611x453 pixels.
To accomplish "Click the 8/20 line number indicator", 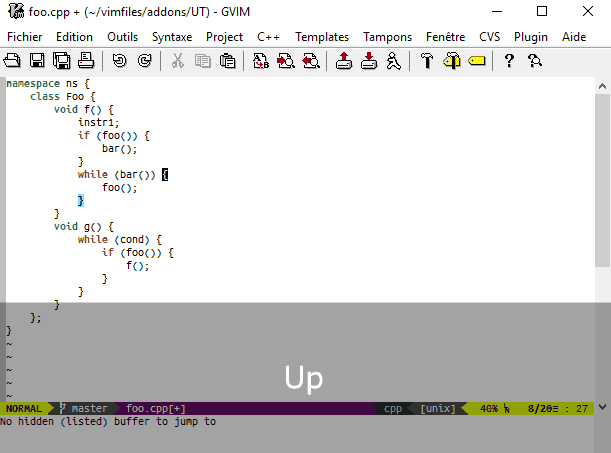I will (540, 409).
